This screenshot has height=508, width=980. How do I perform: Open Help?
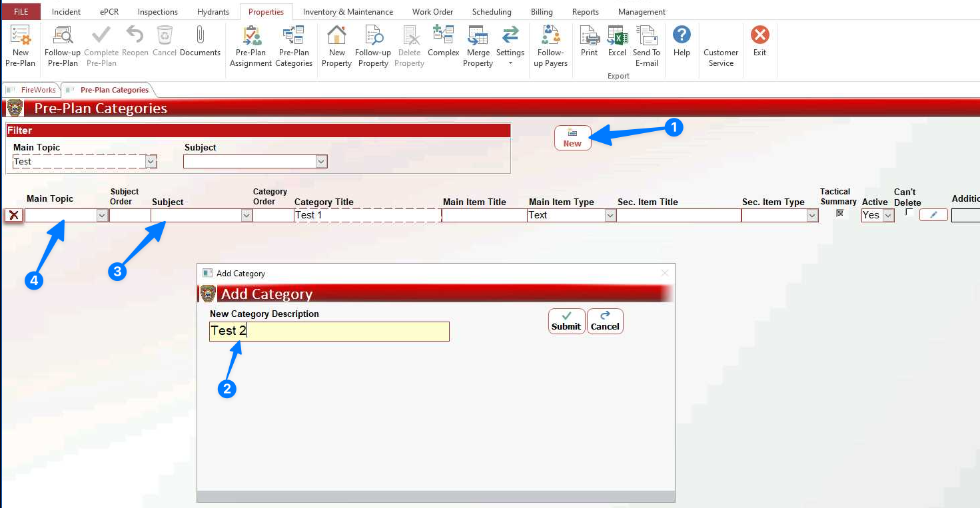682,41
